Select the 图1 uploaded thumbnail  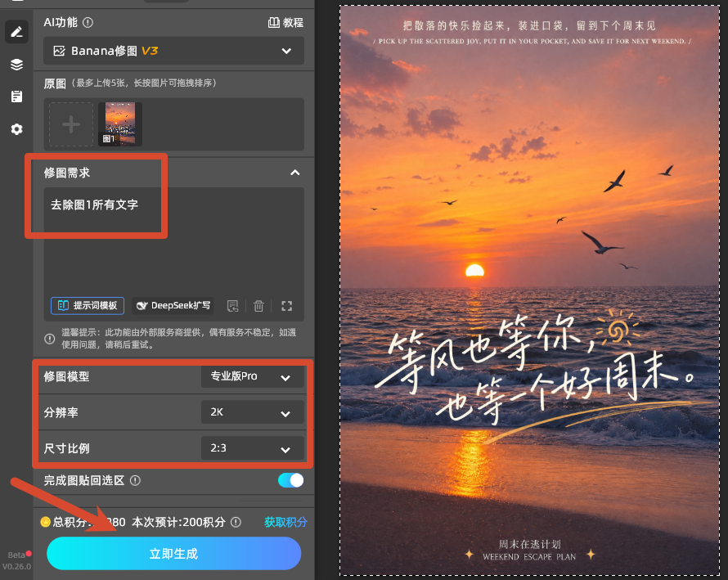click(119, 124)
